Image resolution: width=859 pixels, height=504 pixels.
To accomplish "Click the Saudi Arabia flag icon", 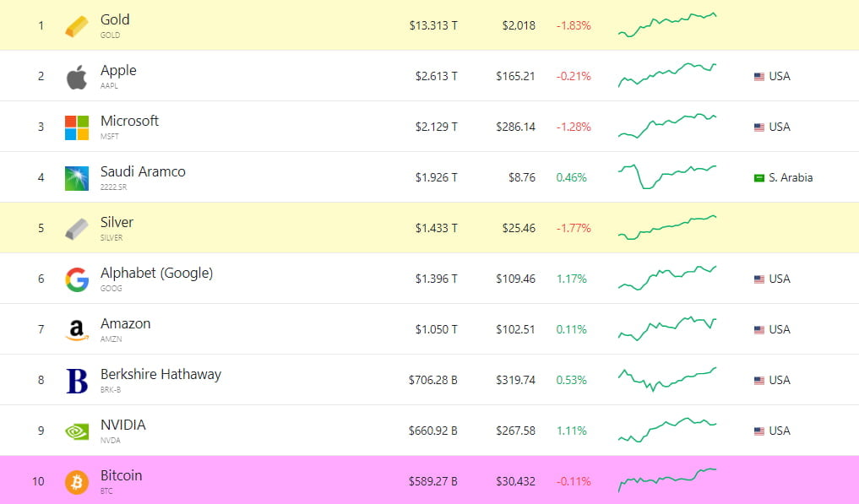I will coord(758,178).
